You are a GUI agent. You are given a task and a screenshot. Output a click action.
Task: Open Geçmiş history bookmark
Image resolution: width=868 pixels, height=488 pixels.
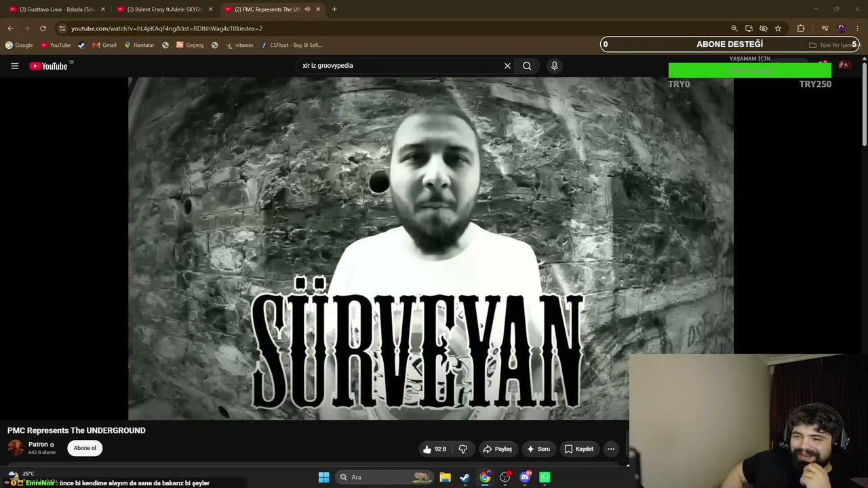coord(190,45)
